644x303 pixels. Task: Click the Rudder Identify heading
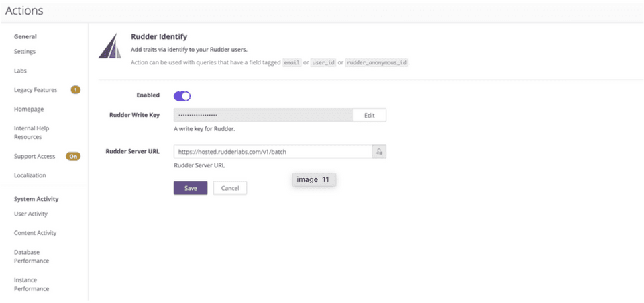pyautogui.click(x=159, y=36)
